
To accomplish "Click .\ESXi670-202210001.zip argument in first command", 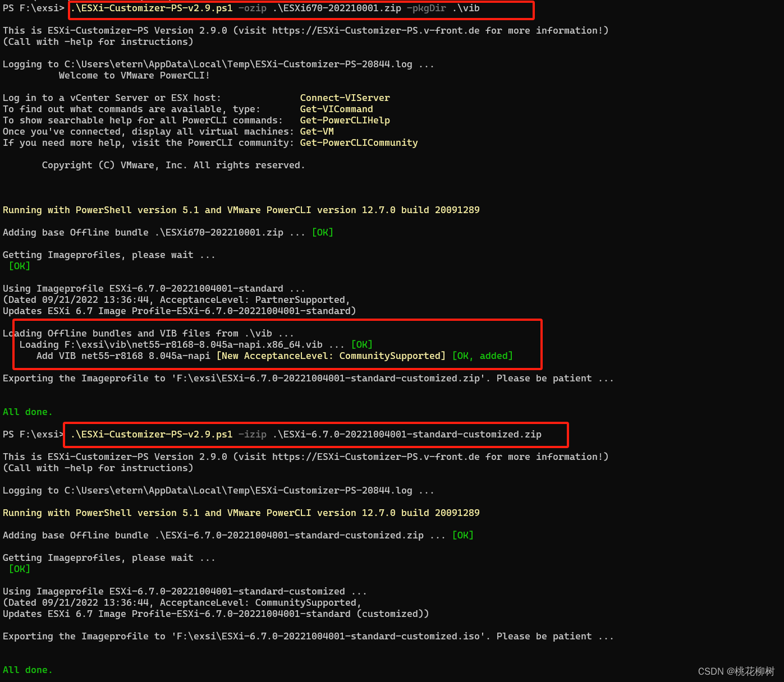I will pos(337,8).
